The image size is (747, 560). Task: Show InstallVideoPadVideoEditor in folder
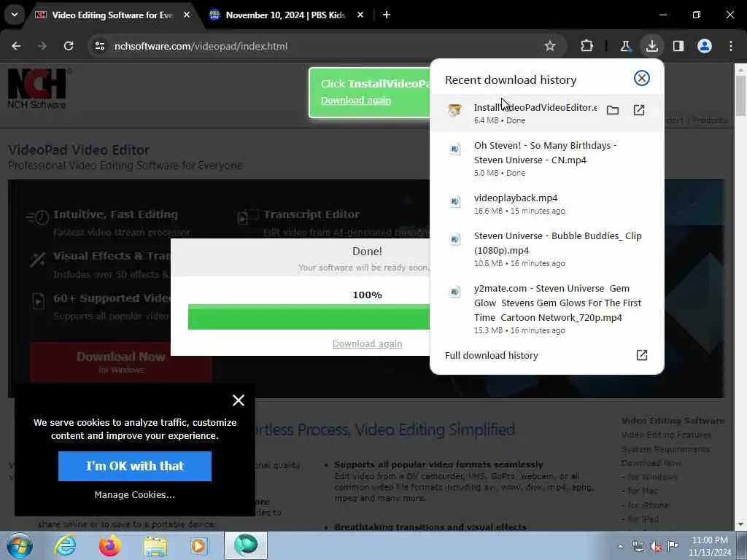(x=613, y=111)
